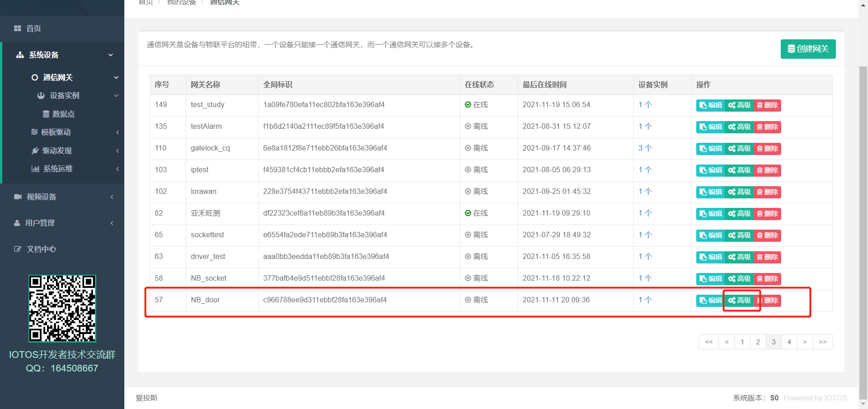
Task: Click the 系统运维 bar chart icon
Action: (36, 168)
